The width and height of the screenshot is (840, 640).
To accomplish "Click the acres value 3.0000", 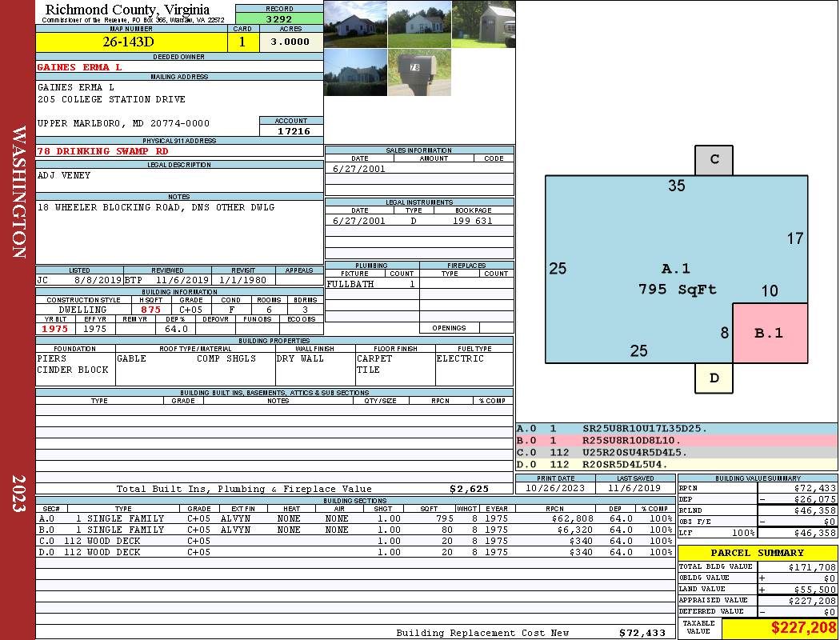I will [290, 42].
